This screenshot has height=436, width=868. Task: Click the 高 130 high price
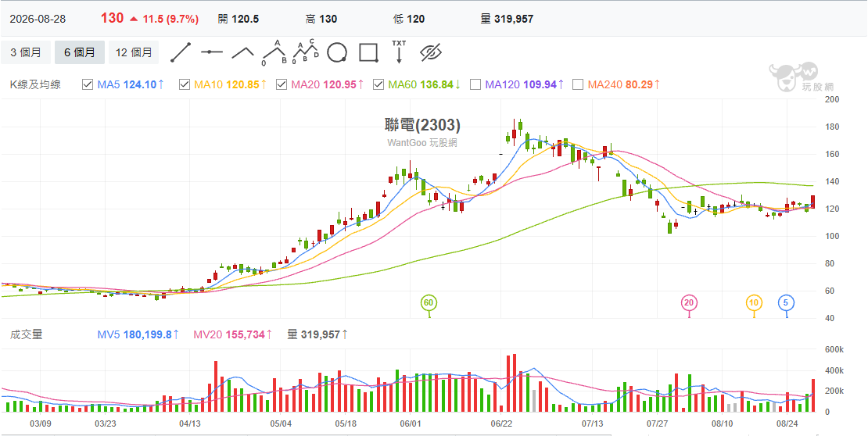(x=321, y=19)
